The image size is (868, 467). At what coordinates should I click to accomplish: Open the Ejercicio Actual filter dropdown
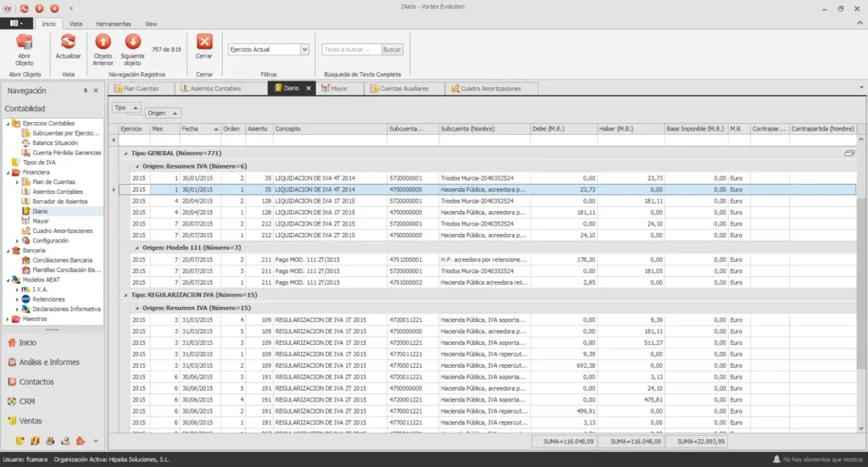[x=304, y=49]
